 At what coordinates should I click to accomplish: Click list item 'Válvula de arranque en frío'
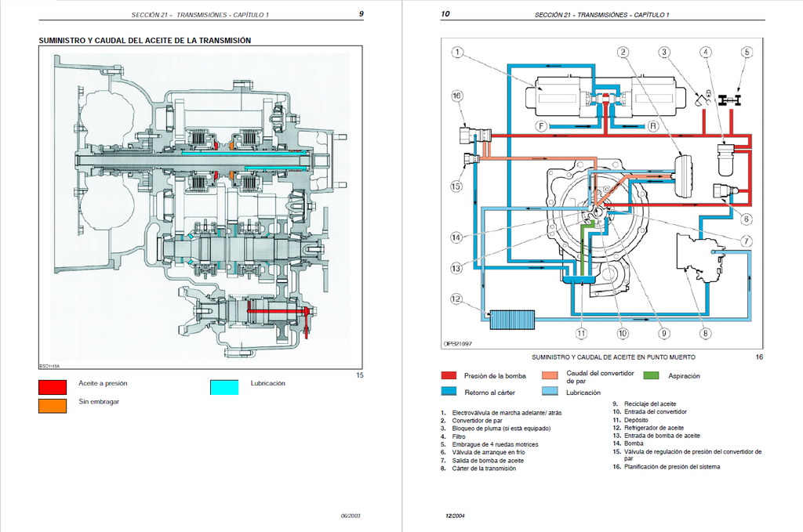[489, 452]
